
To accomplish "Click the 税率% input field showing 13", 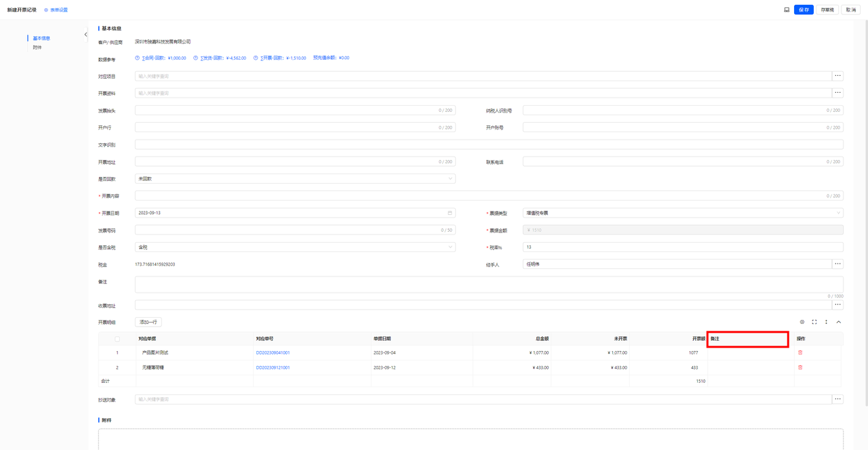I will pos(683,247).
